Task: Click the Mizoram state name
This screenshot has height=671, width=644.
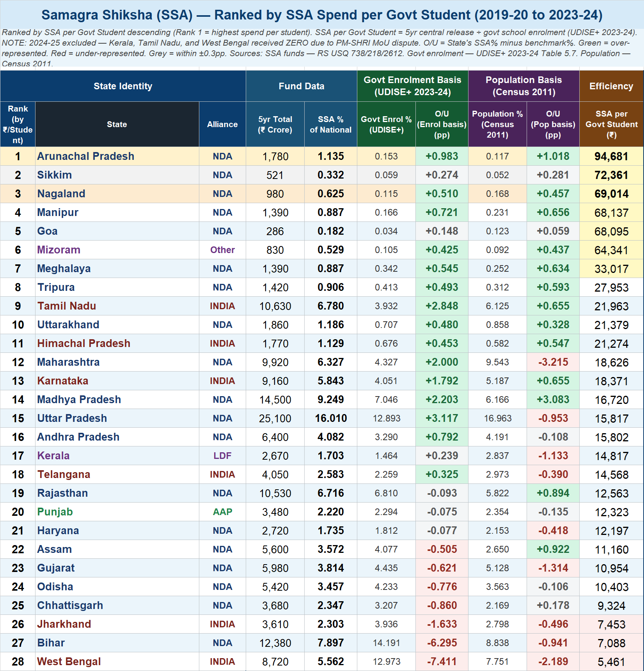Action: pos(59,250)
